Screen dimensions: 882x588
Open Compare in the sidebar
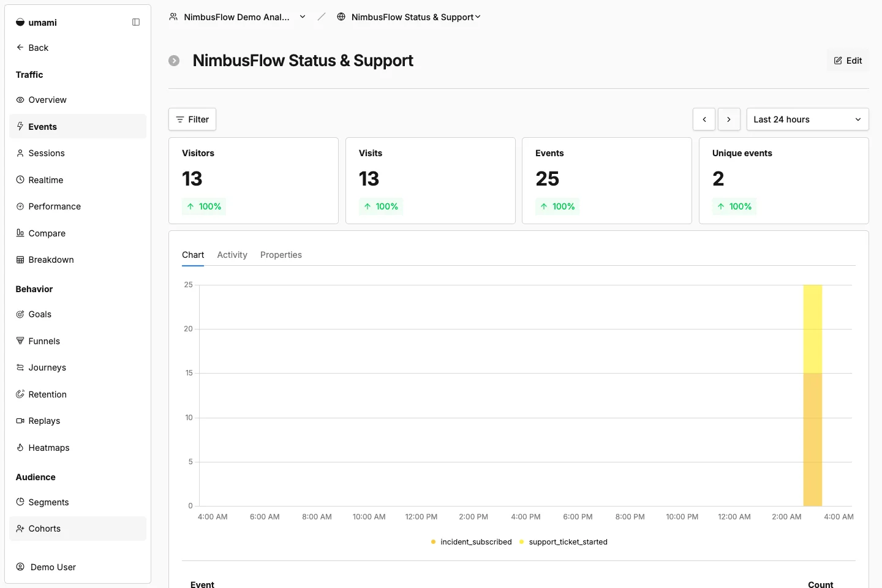[x=78, y=233]
